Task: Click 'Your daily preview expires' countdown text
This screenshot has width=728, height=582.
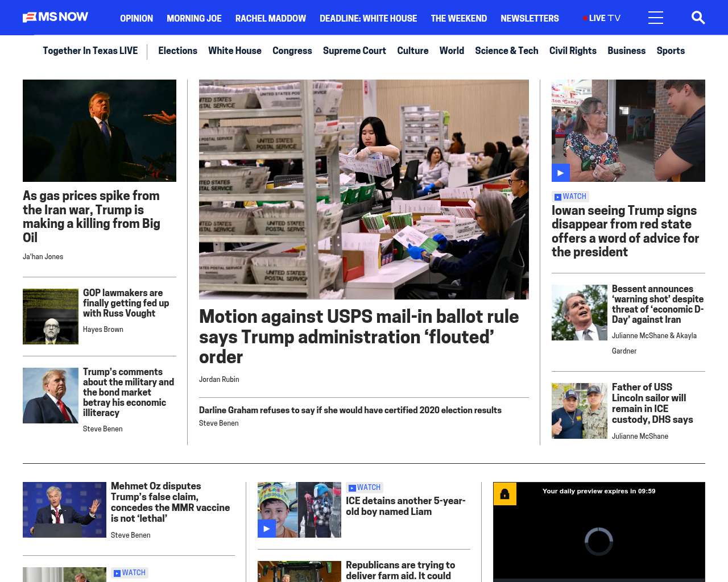Action: click(x=599, y=491)
